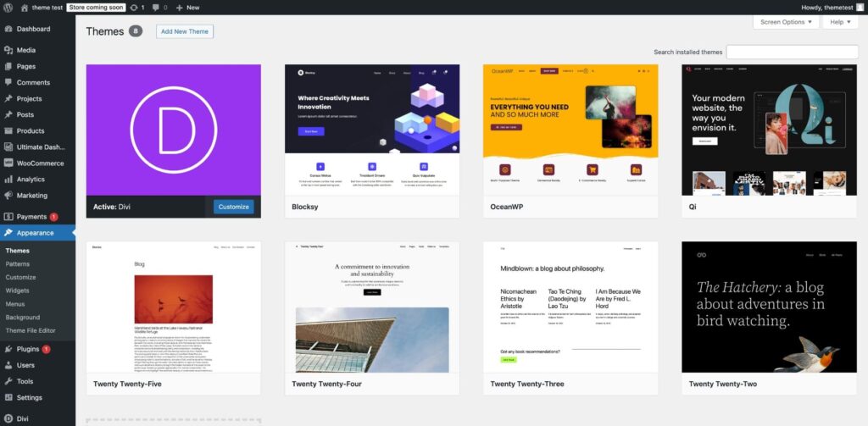Click the Dashboard icon in sidebar
Viewport: 868px width, 426px height.
coord(8,29)
